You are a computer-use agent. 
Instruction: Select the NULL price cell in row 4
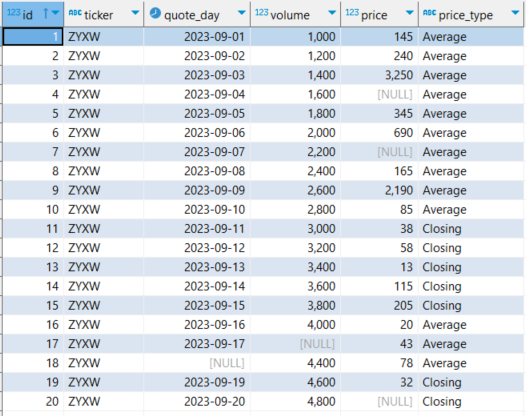[x=379, y=94]
